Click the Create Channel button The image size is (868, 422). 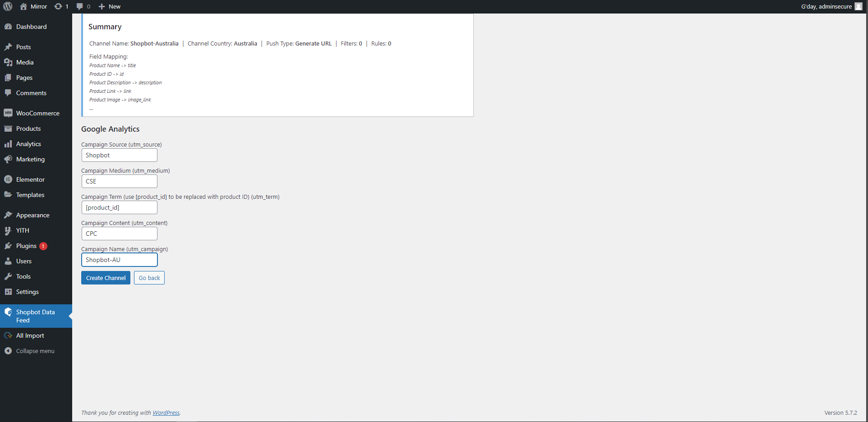pos(106,278)
